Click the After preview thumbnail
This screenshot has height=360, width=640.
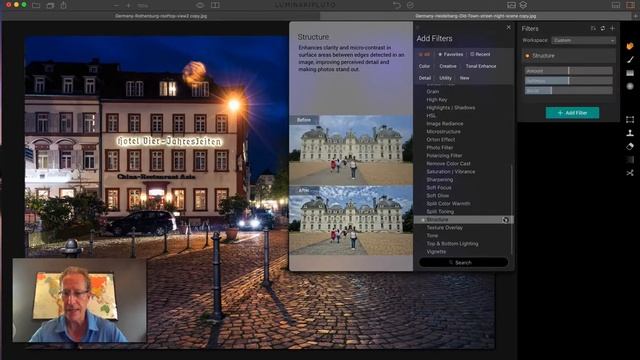pyautogui.click(x=351, y=221)
